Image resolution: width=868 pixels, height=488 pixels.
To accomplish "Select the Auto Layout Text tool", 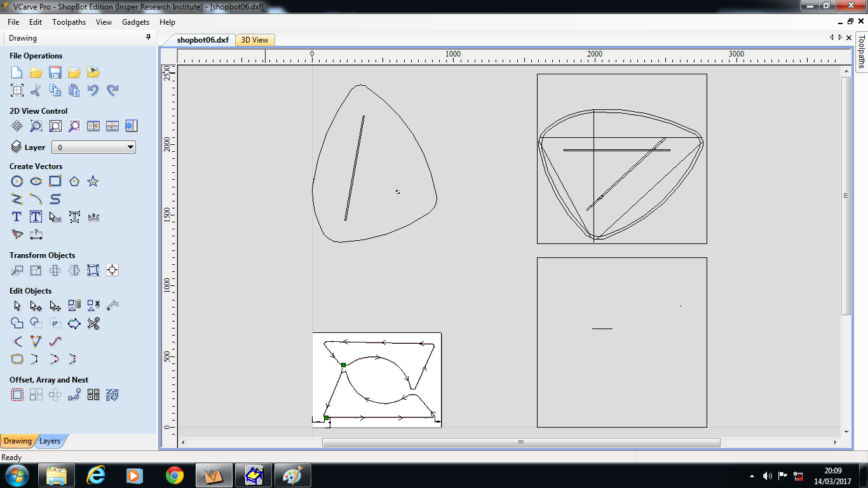I will [x=36, y=217].
